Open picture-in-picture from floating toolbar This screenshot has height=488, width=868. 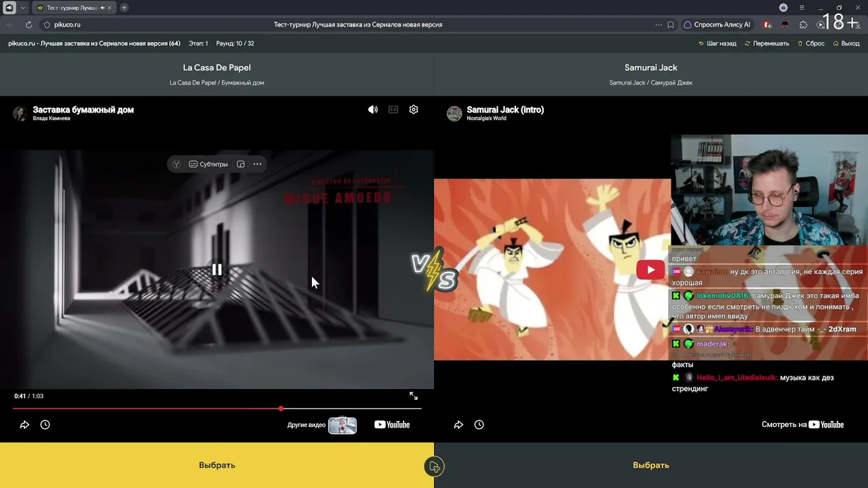coord(241,164)
